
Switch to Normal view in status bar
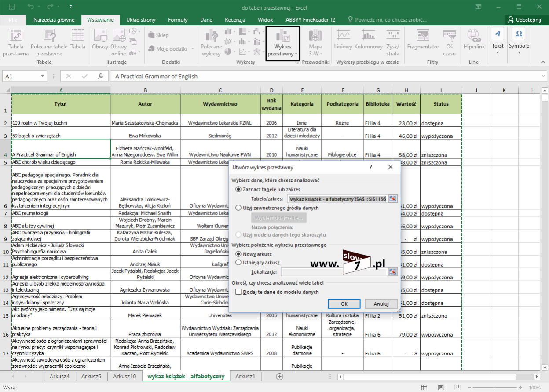tap(424, 388)
